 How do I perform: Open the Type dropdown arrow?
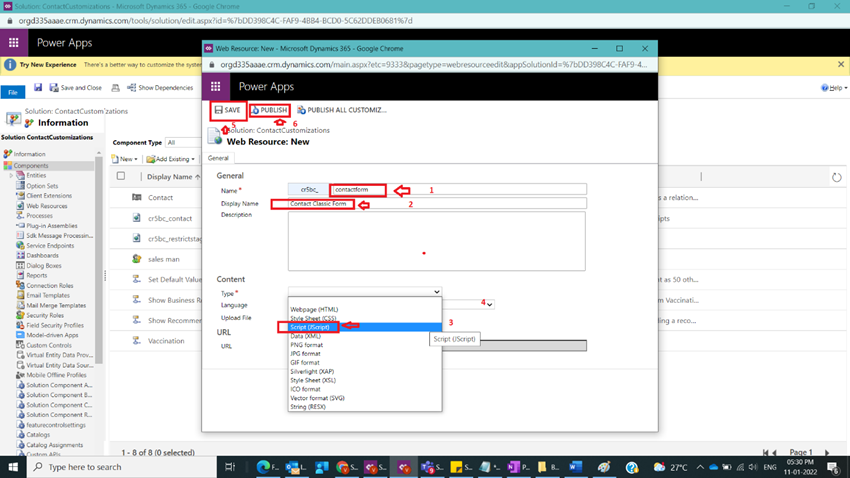pos(436,292)
